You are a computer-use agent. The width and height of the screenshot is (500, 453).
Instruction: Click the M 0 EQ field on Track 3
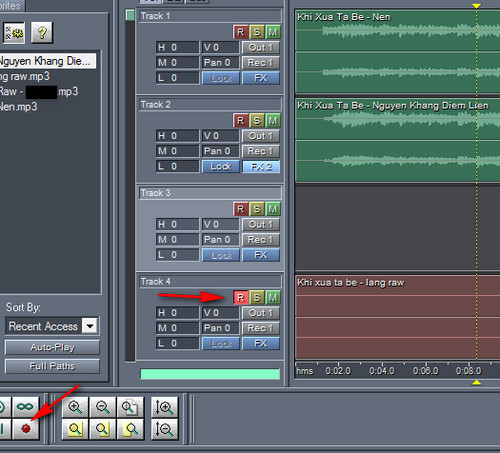pyautogui.click(x=177, y=240)
